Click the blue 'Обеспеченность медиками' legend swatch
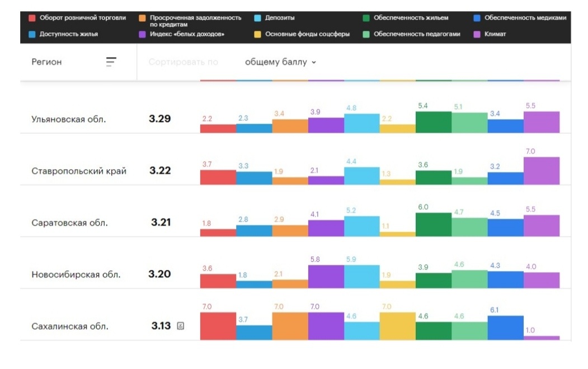Screen dimensions: 588x369 477,18
